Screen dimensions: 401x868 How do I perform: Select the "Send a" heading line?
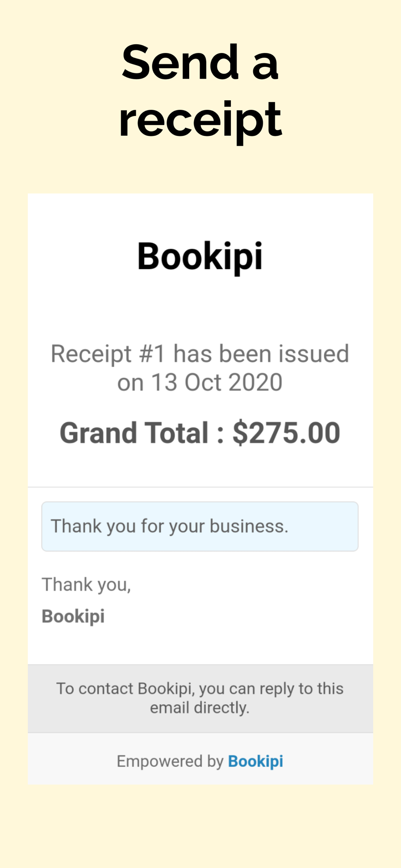click(200, 62)
